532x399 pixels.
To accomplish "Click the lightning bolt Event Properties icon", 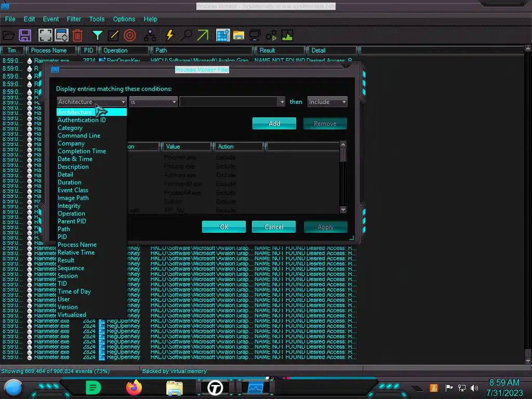I will (170, 35).
